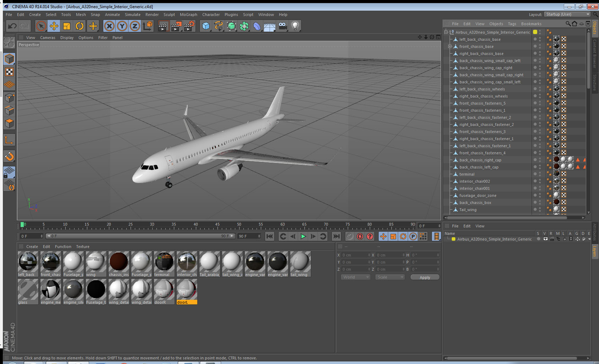Go to start of animation

pyautogui.click(x=270, y=236)
